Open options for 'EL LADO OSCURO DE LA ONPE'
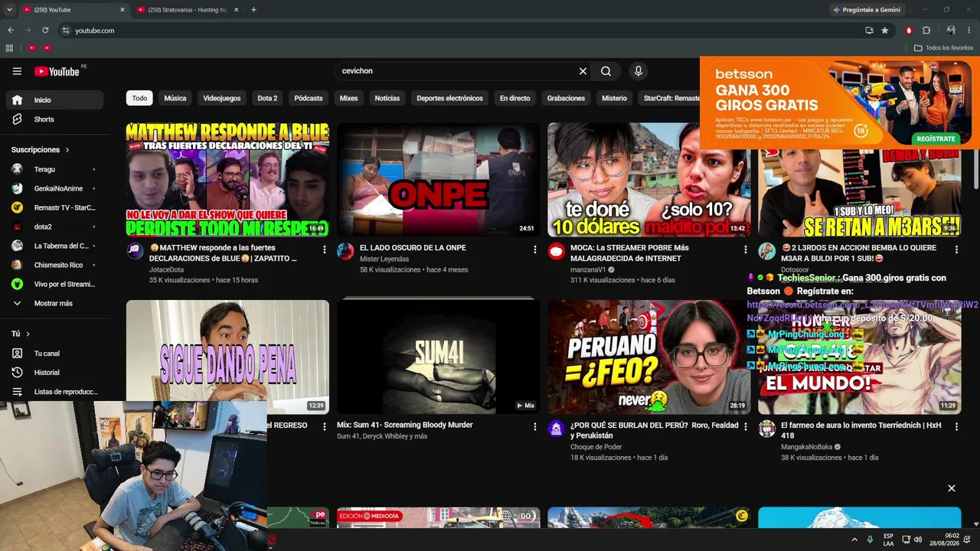This screenshot has height=551, width=980. (534, 249)
